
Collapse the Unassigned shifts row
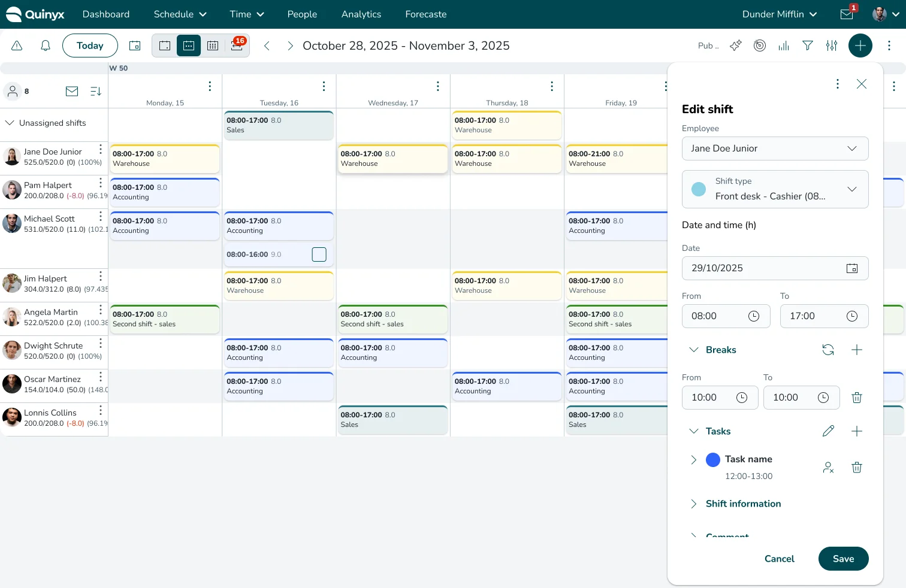(10, 123)
